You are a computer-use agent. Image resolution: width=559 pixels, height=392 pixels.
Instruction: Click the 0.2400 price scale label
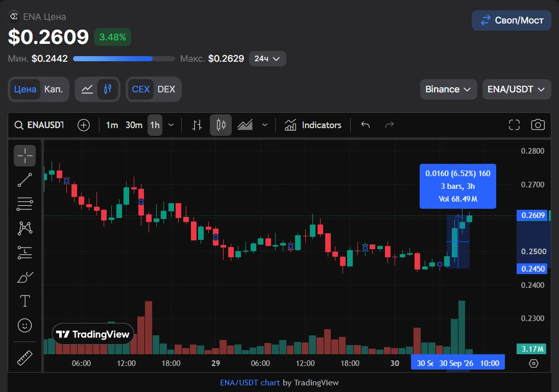point(532,285)
